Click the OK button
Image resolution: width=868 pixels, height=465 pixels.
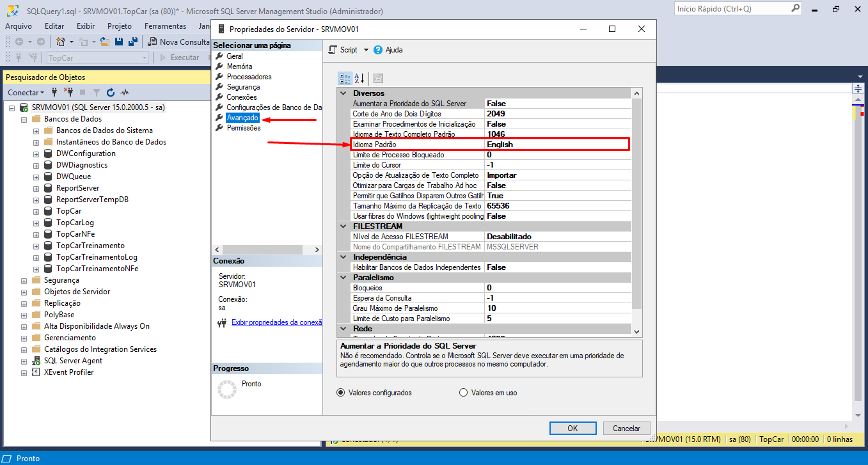[572, 429]
